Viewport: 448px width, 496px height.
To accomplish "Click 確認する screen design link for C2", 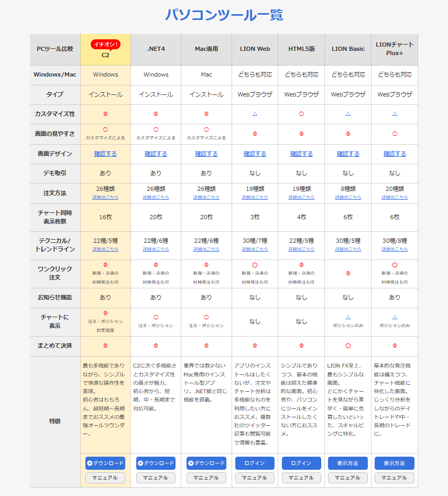I will pos(105,154).
